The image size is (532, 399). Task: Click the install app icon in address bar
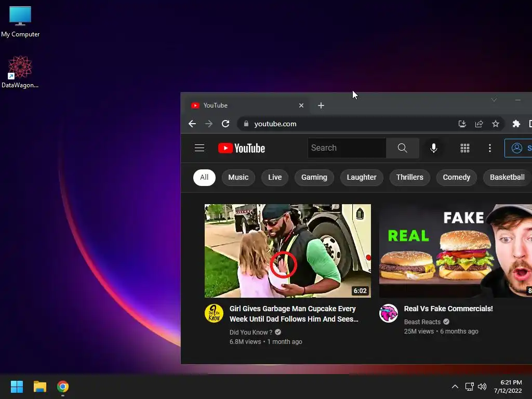462,124
